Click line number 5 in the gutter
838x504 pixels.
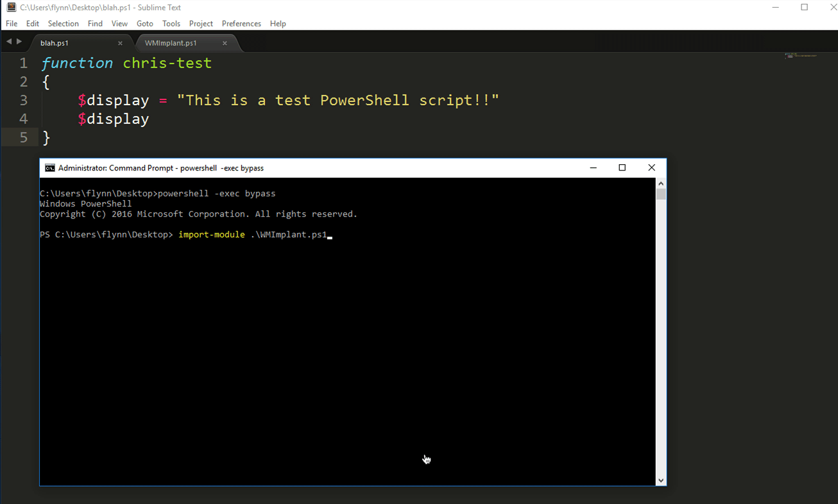[23, 137]
